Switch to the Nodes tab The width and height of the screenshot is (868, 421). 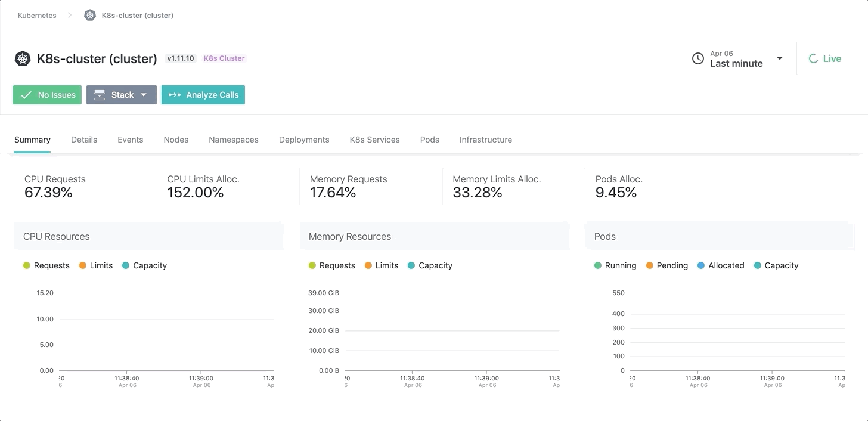[176, 140]
